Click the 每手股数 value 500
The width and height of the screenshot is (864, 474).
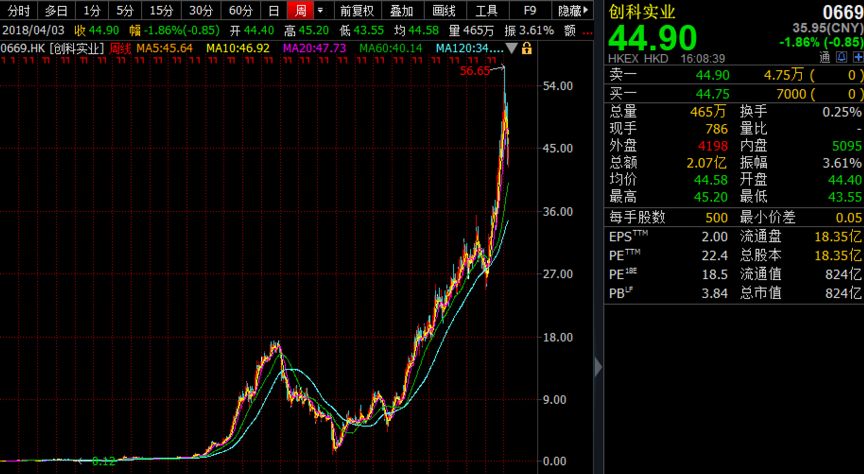(x=716, y=218)
